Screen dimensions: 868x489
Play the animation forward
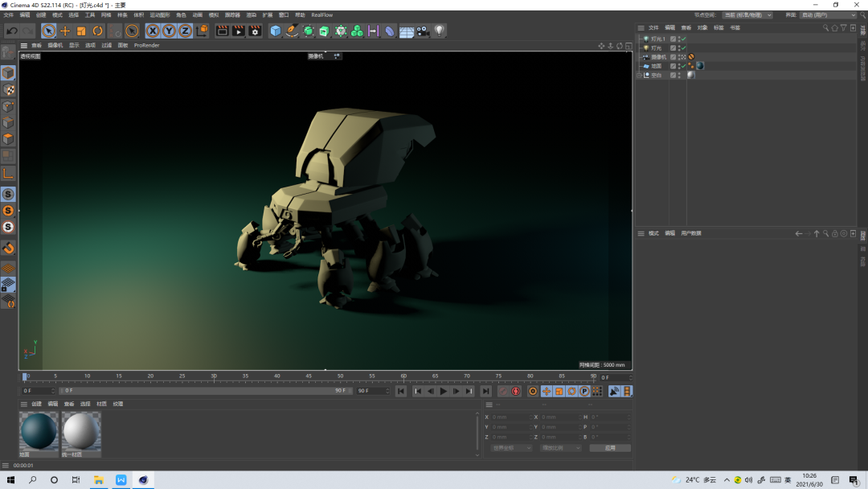coord(444,392)
